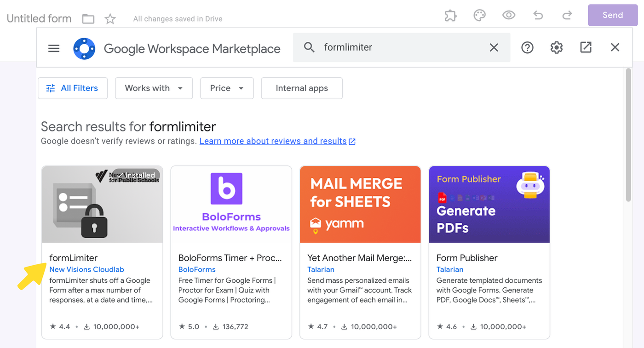Click the All changes saved in Drive status

tap(178, 19)
